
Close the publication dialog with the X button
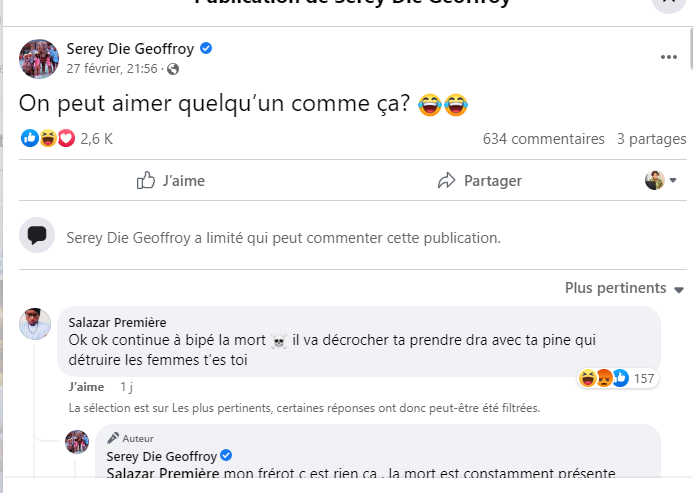coord(667,3)
